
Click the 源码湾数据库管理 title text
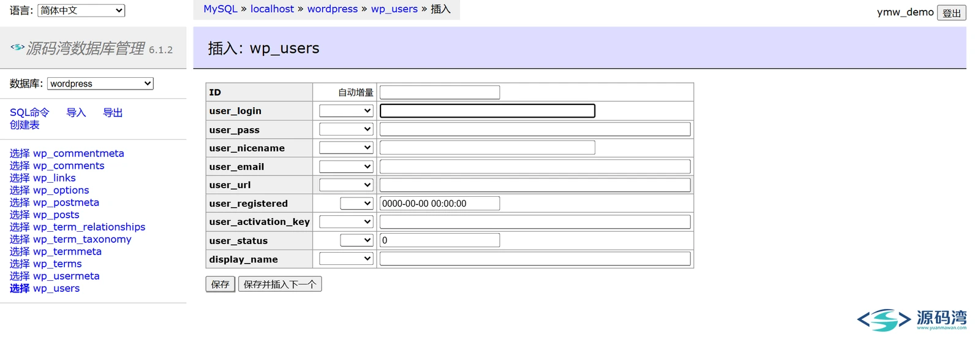coord(86,48)
